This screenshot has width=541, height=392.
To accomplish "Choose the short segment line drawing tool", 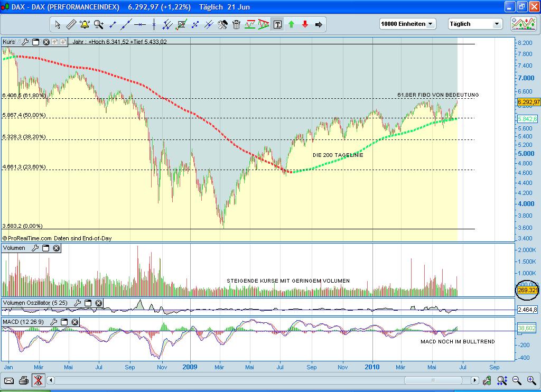I will pos(113,24).
